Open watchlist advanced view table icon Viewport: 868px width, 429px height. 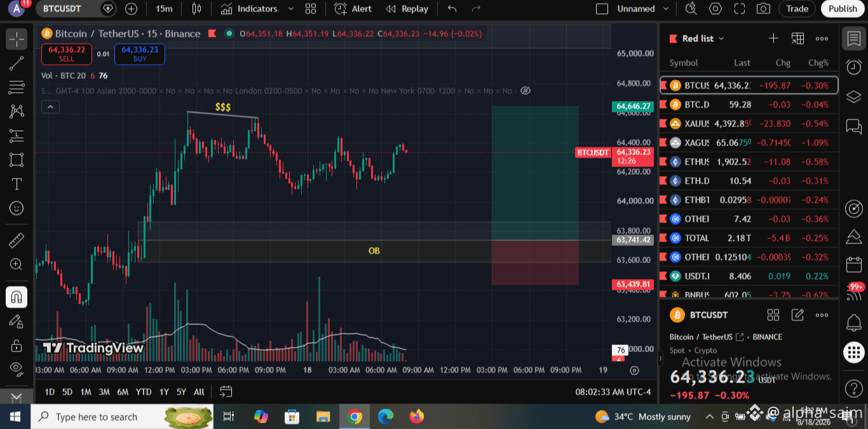tap(797, 39)
